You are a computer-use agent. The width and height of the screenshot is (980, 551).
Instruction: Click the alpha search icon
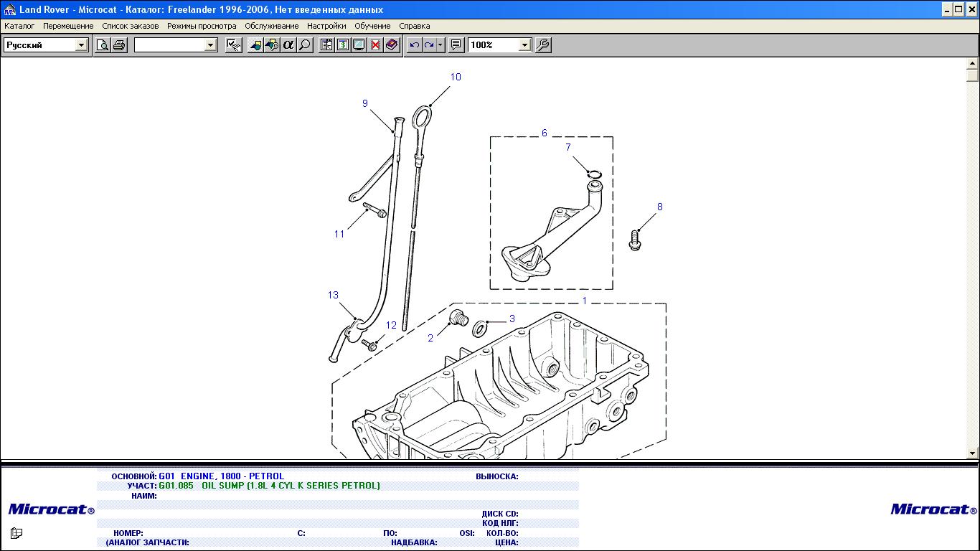click(288, 44)
